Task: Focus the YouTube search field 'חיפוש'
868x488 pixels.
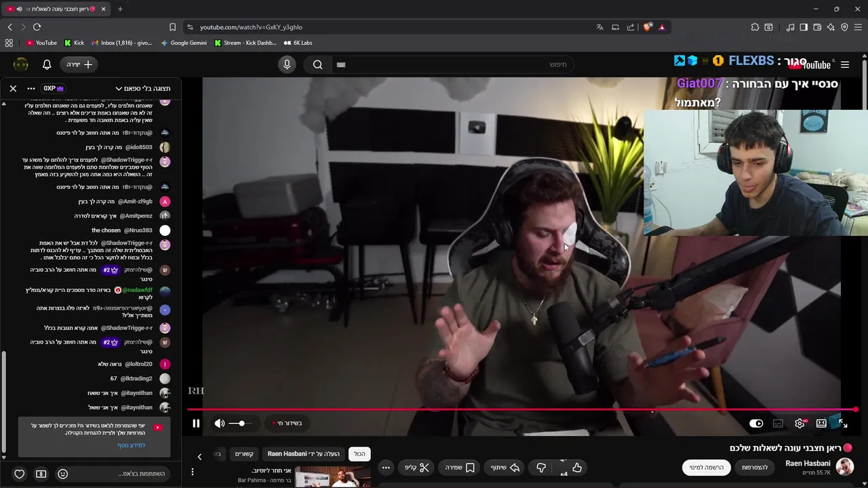Action: [454, 64]
